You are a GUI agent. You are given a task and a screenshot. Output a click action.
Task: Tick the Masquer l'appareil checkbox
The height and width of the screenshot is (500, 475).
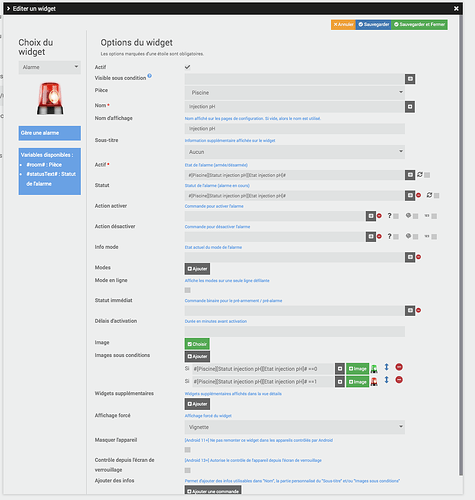pos(188,450)
